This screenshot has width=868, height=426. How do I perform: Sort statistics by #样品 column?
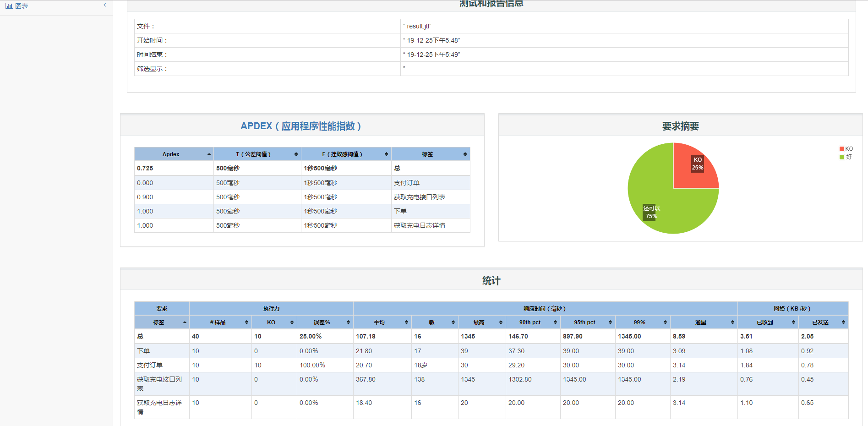[x=220, y=322]
